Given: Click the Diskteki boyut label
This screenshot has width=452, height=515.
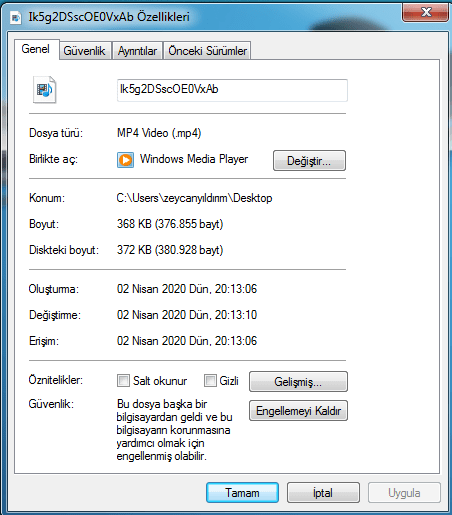Looking at the screenshot, I should 64,250.
